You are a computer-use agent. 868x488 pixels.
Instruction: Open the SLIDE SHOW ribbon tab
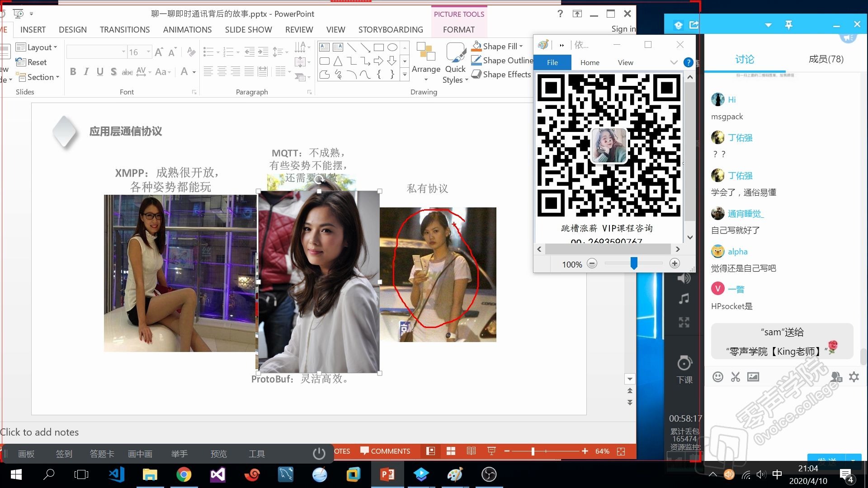pyautogui.click(x=248, y=29)
